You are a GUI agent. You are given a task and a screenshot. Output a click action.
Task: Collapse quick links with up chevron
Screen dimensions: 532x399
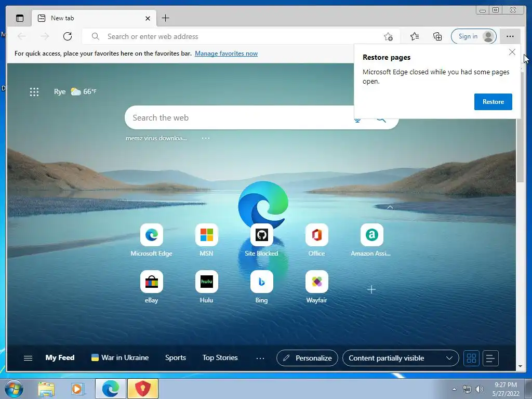390,207
